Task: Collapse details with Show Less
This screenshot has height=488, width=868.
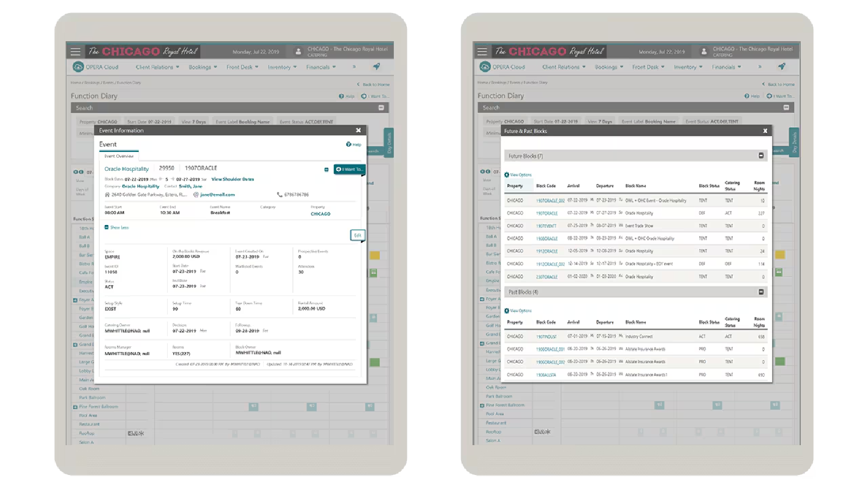Action: pos(117,227)
